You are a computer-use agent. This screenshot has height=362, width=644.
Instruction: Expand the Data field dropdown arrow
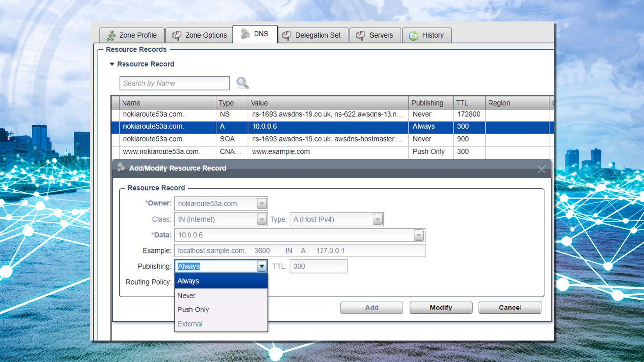418,235
